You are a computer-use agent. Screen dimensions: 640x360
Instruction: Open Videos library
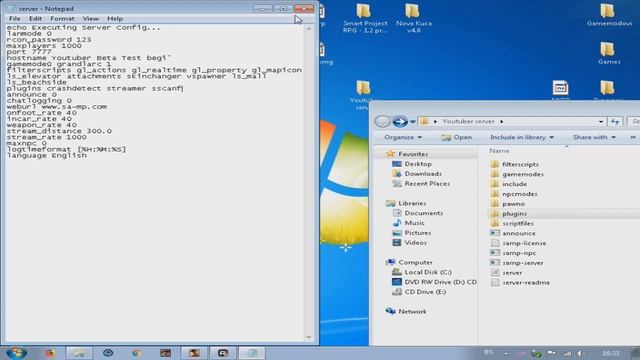(x=416, y=242)
